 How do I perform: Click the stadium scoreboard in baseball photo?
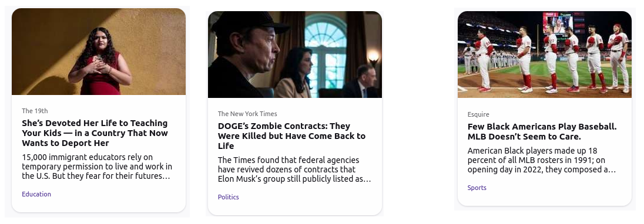pyautogui.click(x=558, y=23)
